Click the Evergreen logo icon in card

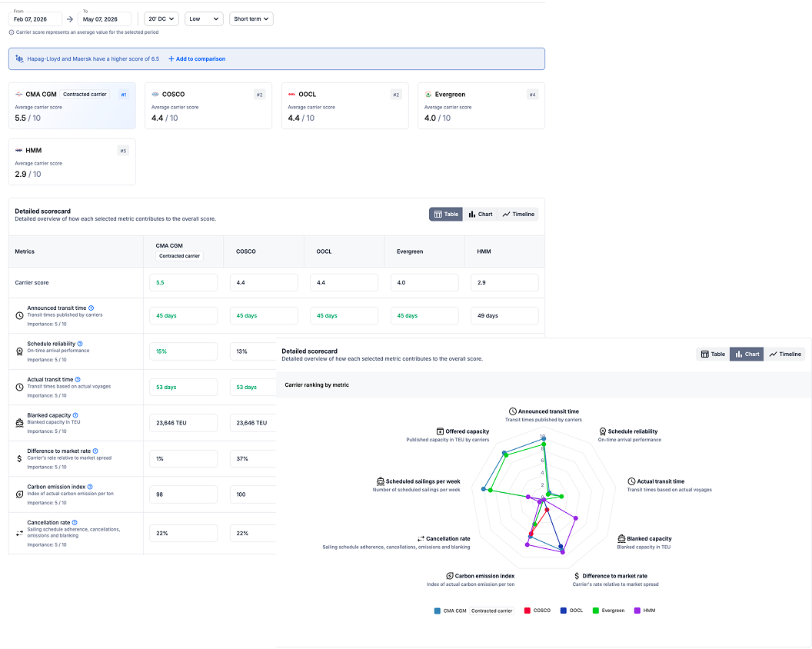coord(428,95)
